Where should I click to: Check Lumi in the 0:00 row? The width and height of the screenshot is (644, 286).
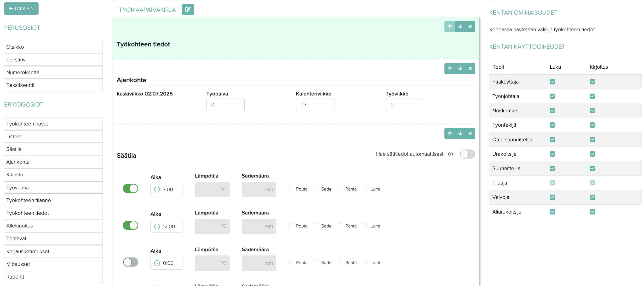[365, 262]
